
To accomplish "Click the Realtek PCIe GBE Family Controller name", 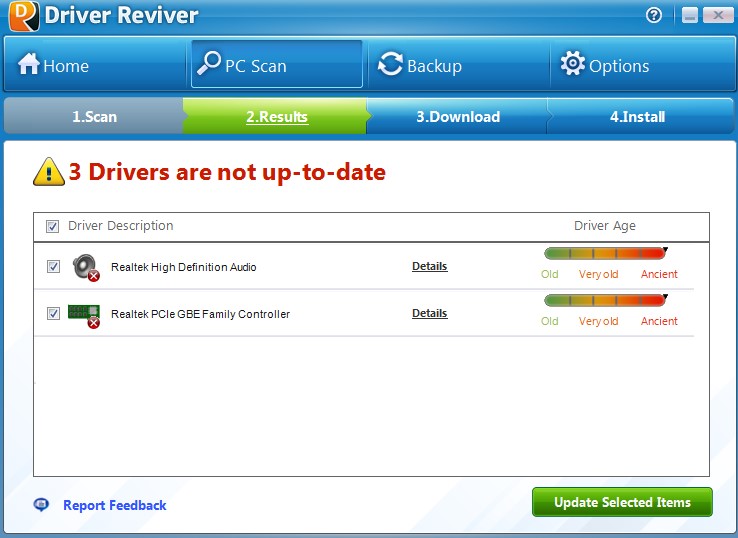I will tap(201, 314).
